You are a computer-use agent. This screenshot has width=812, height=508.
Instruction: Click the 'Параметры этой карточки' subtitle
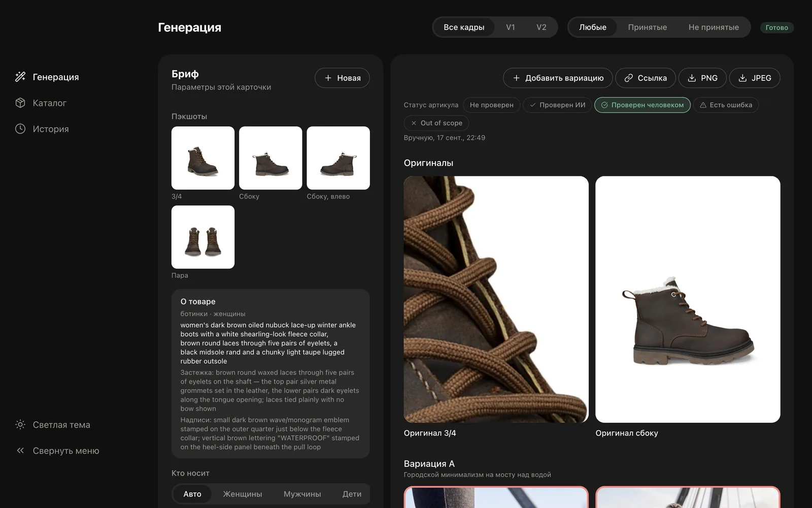click(x=221, y=87)
